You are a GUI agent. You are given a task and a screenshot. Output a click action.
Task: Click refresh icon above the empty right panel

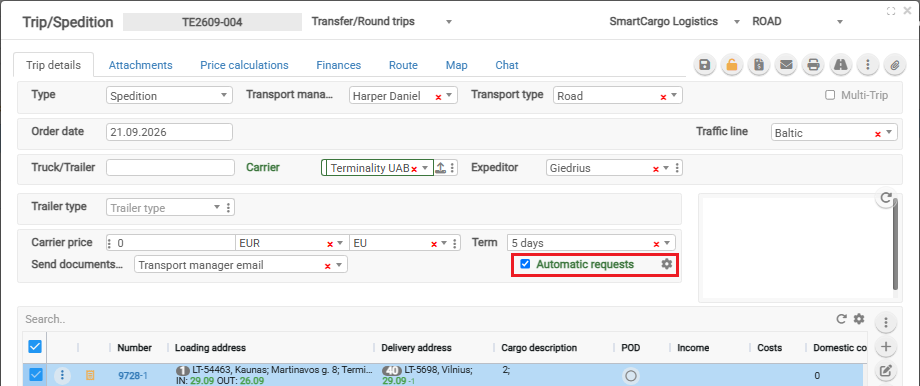885,197
